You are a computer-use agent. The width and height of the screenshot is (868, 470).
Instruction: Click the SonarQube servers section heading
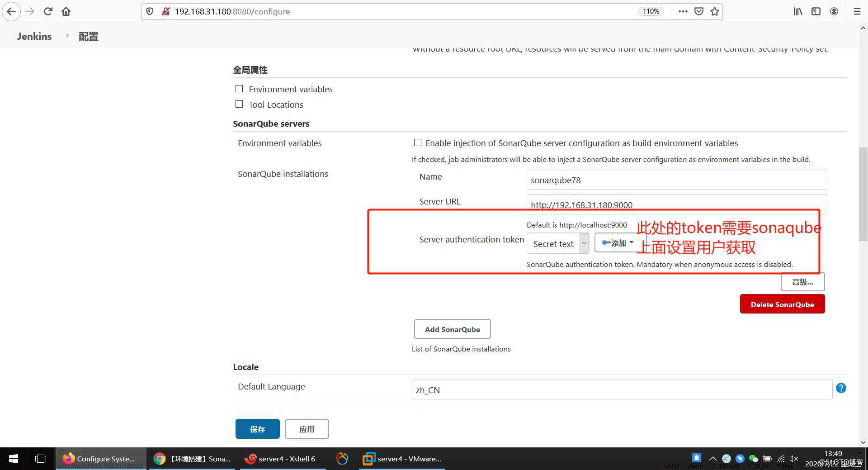point(271,123)
